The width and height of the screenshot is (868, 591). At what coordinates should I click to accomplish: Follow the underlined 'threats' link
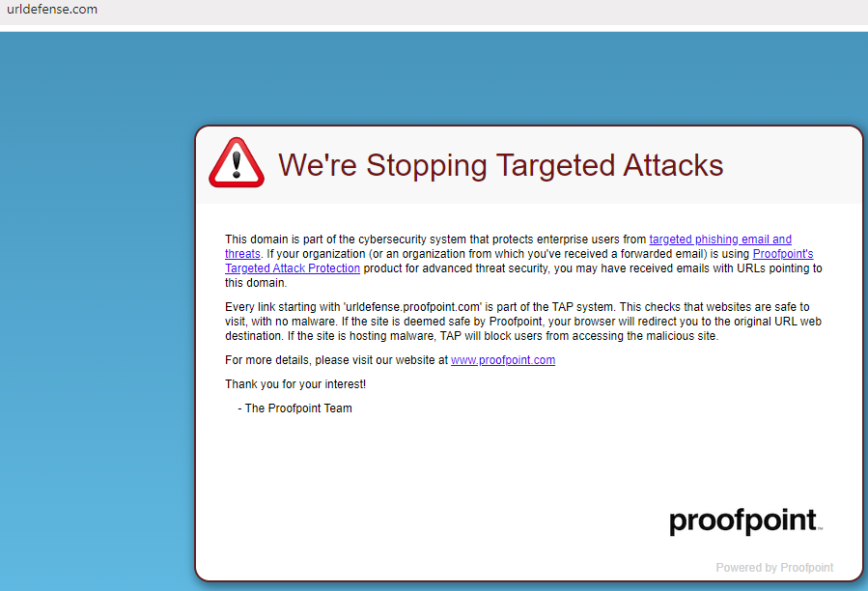click(x=242, y=254)
